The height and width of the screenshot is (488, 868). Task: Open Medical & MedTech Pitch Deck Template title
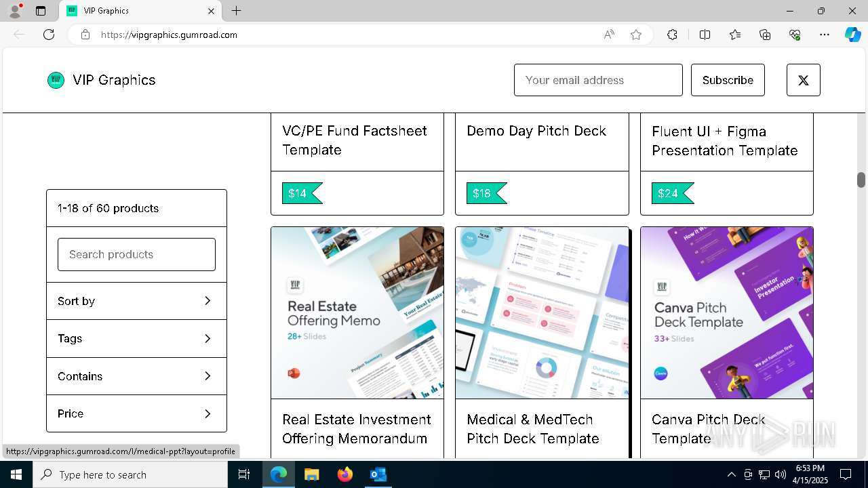(533, 429)
